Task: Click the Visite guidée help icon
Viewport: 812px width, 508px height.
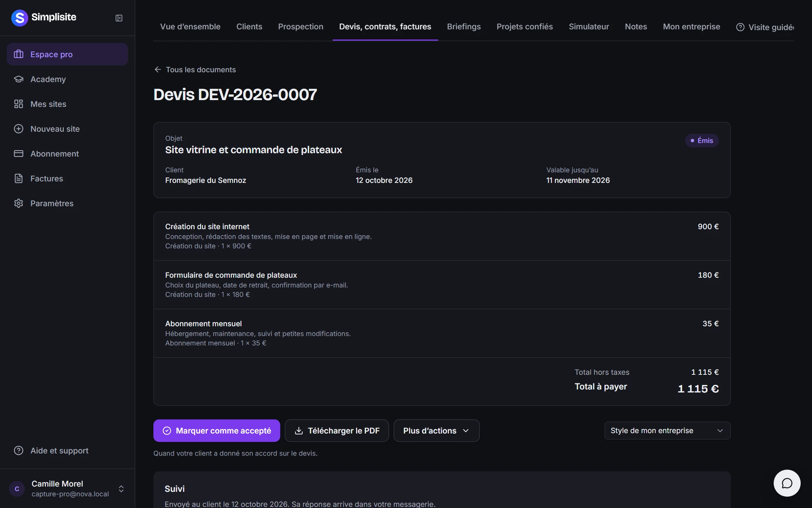Action: point(740,27)
